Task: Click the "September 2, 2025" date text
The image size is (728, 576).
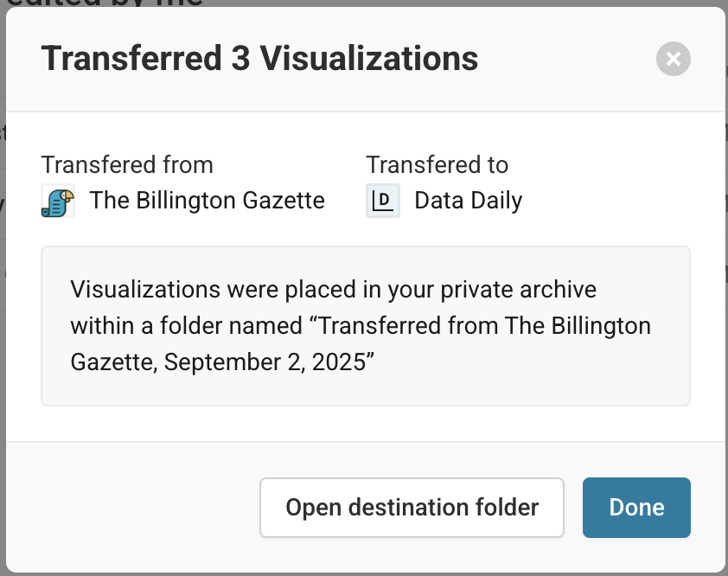Action: click(x=265, y=362)
